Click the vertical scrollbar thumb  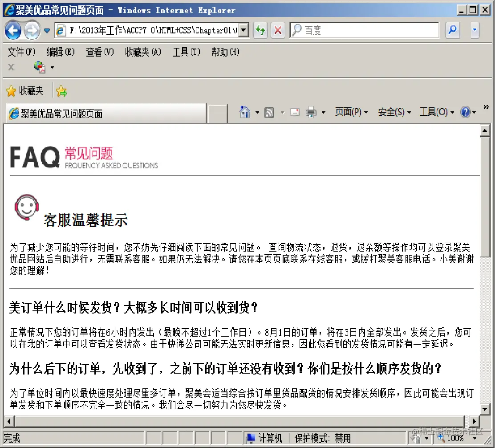[x=485, y=197]
